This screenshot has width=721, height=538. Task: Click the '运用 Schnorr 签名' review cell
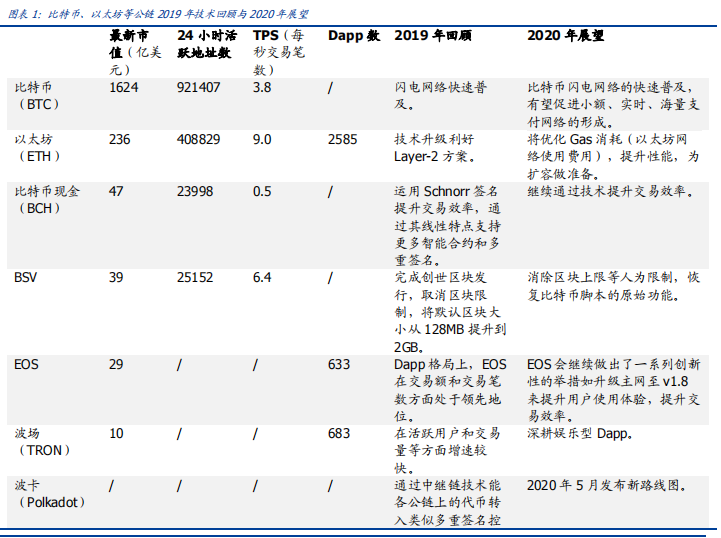pos(447,226)
